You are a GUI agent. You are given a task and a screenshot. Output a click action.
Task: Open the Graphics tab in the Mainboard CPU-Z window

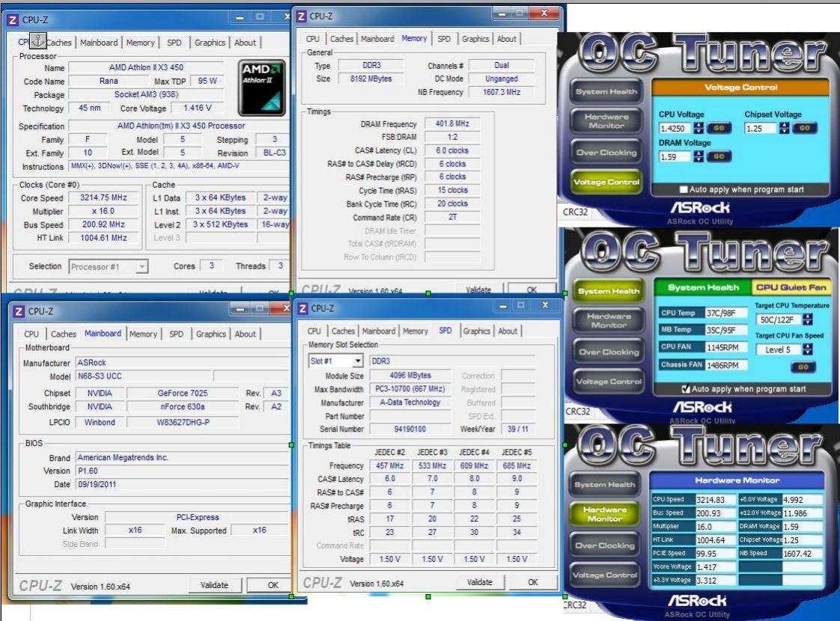point(210,334)
